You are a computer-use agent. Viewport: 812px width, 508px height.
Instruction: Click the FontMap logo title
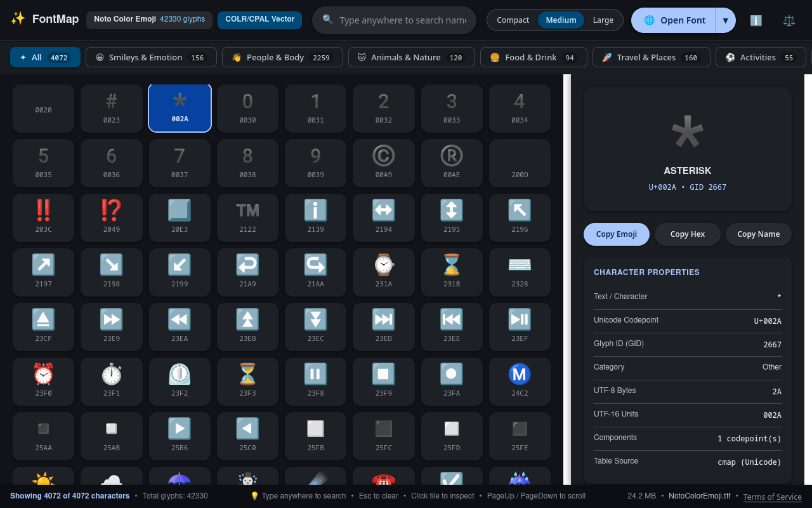pos(55,19)
